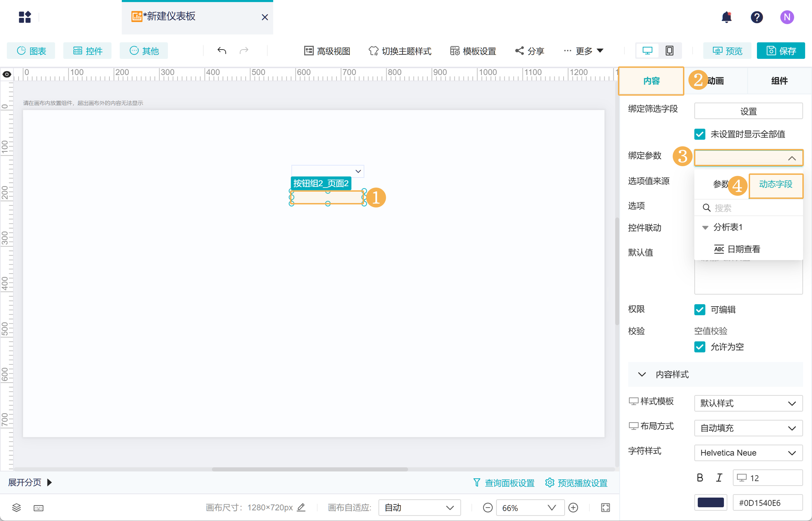Image resolution: width=812 pixels, height=521 pixels.
Task: Switch to the 组件 tab
Action: (779, 81)
